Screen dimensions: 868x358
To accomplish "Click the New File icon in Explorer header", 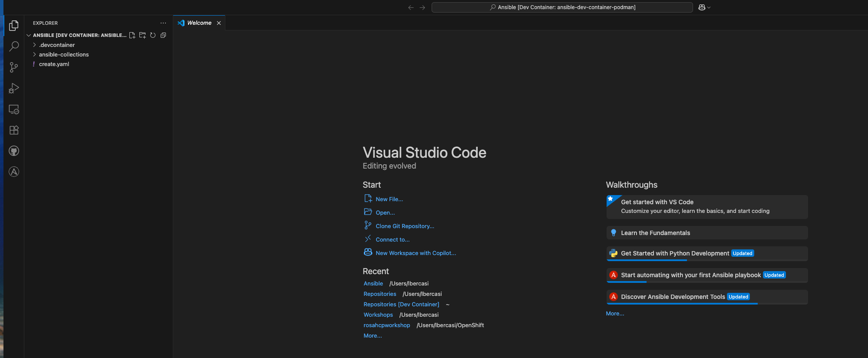I will pos(132,35).
